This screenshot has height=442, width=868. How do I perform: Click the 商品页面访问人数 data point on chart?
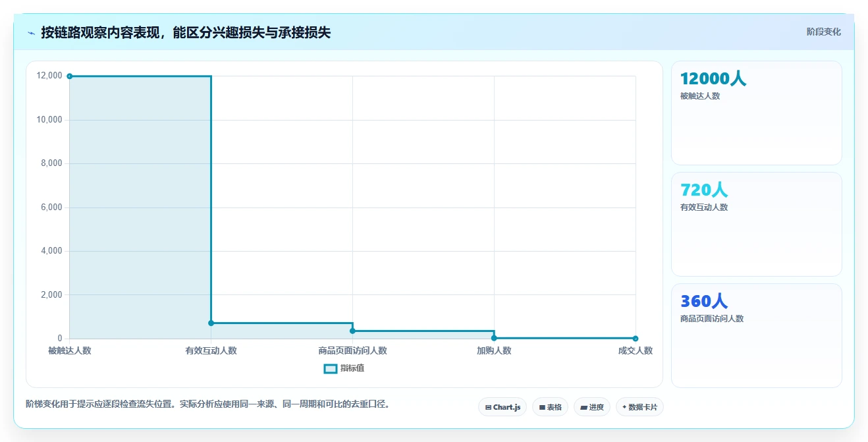pyautogui.click(x=353, y=331)
